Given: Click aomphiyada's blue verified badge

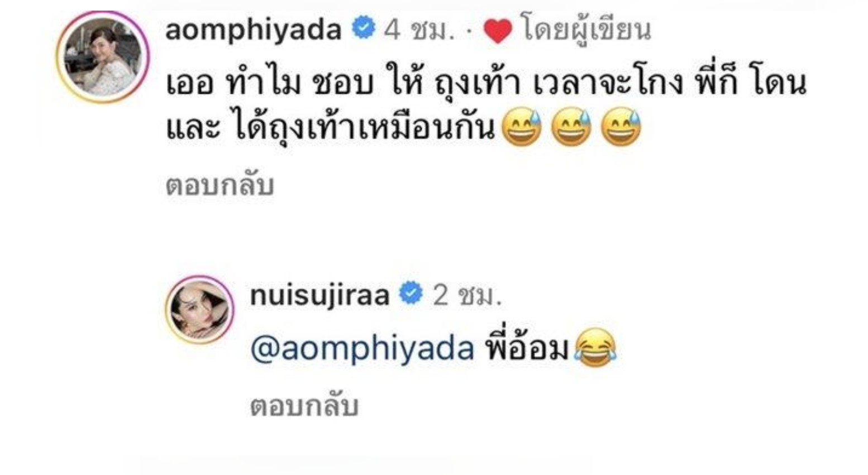Looking at the screenshot, I should tap(364, 28).
